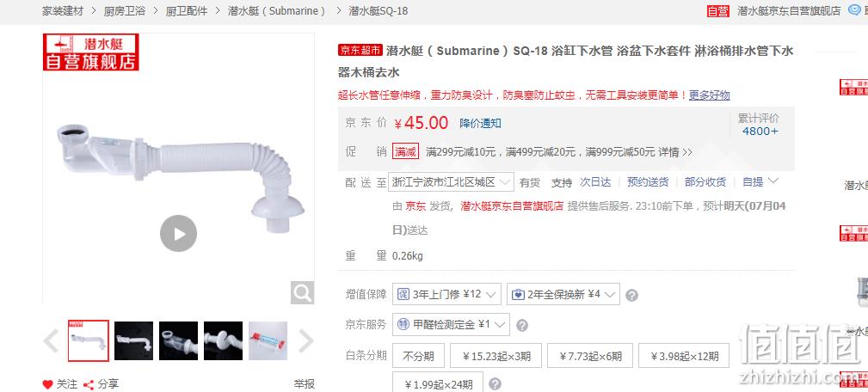Expand 2年全保换新 ¥4 dropdown

pyautogui.click(x=563, y=294)
